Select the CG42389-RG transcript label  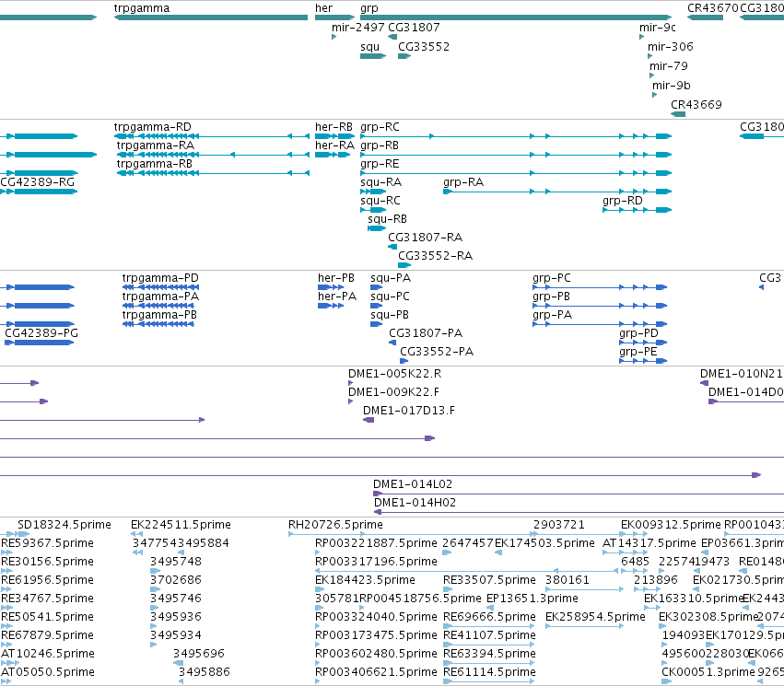click(38, 182)
